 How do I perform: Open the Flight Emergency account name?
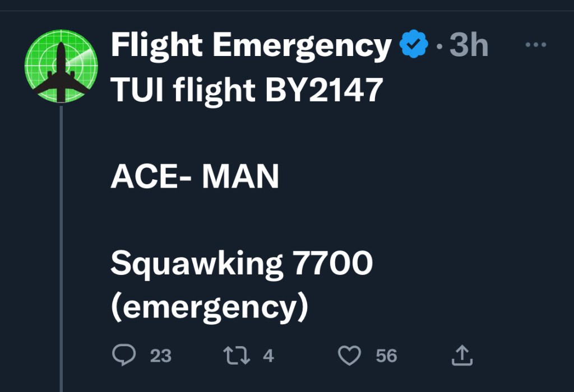coord(251,46)
